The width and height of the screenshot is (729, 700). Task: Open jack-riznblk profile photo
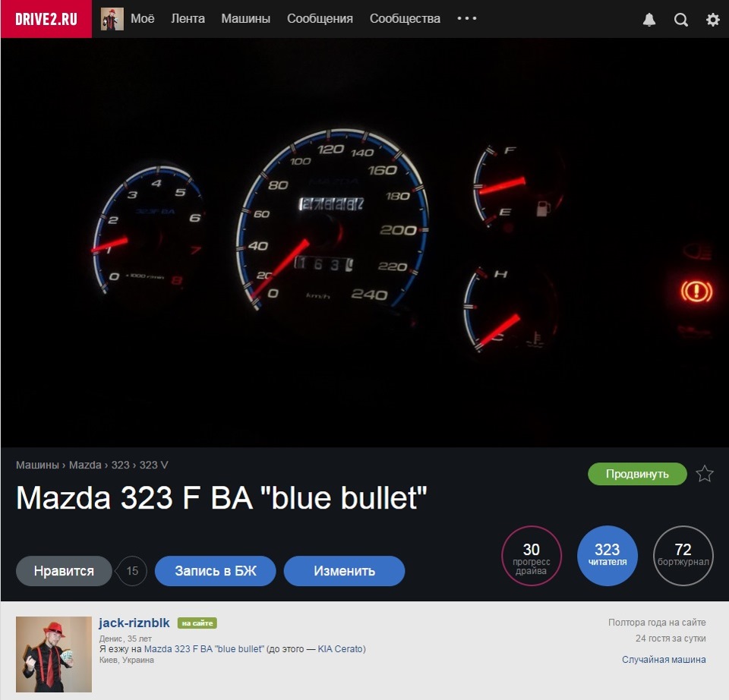coord(54,654)
